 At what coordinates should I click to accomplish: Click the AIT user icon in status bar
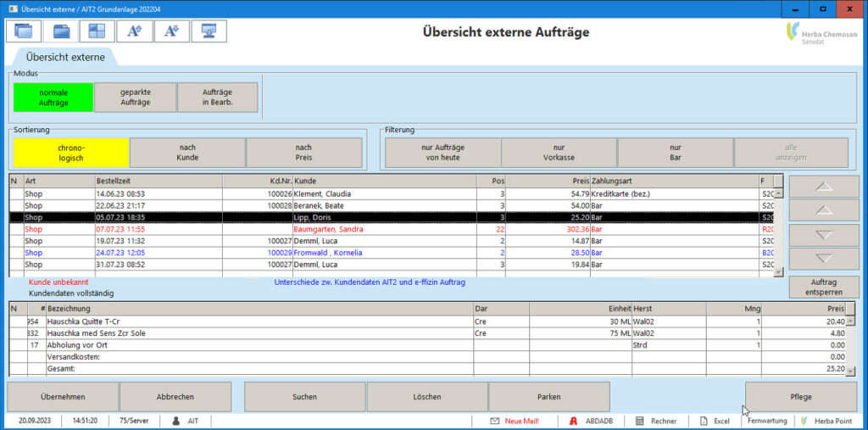point(176,422)
